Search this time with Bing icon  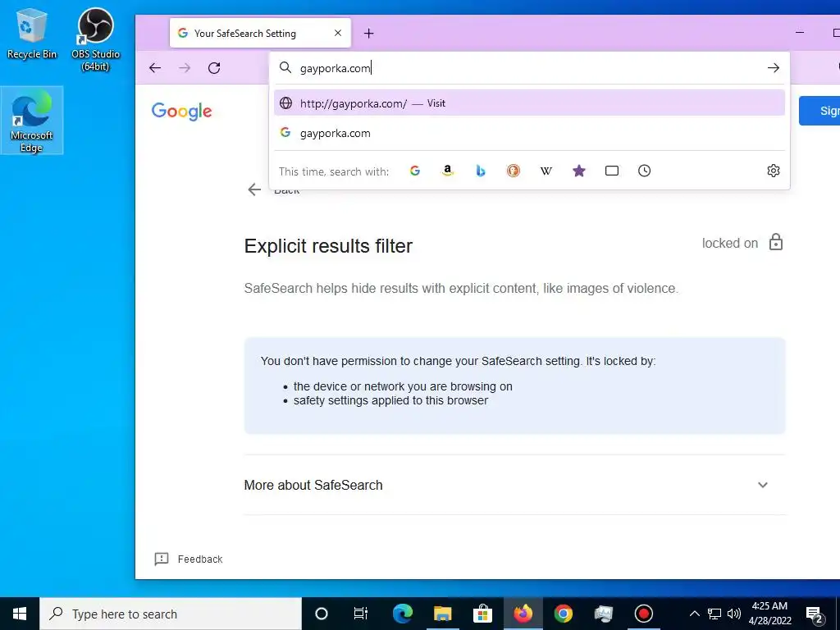[481, 171]
